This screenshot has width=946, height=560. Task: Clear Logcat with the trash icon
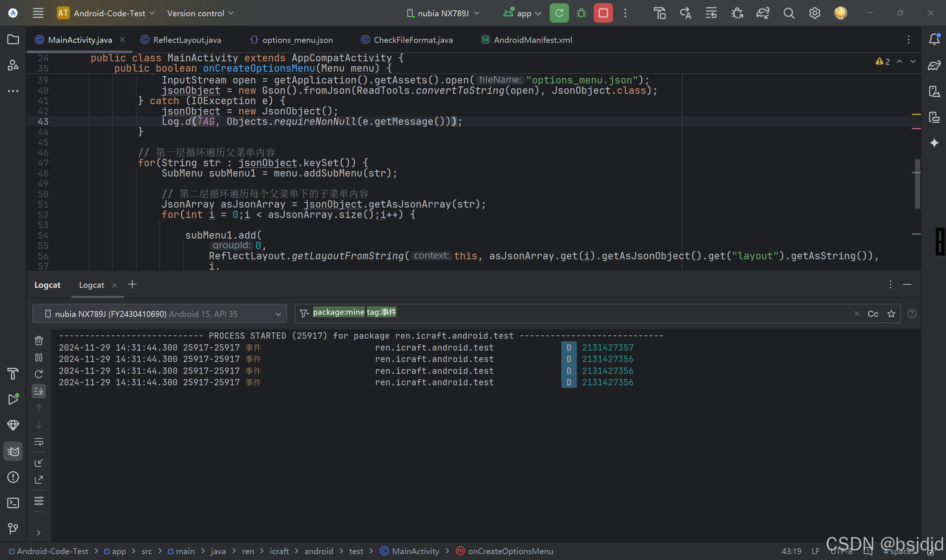[38, 341]
